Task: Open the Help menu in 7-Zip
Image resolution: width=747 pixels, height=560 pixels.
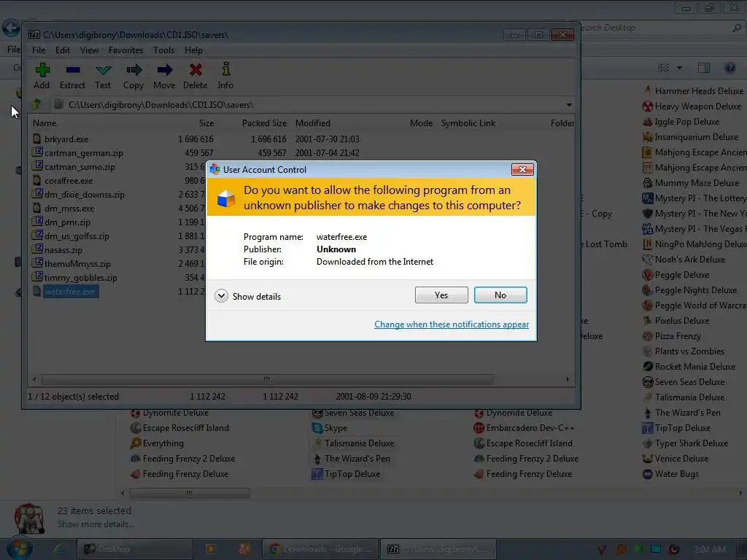Action: (193, 50)
